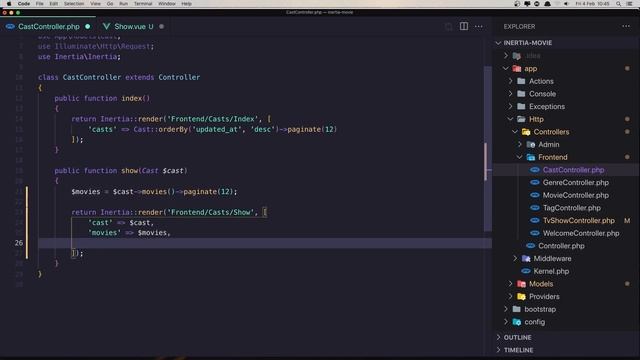
Task: Place cursor on 'class CastController extends Controller' line
Action: (119, 77)
